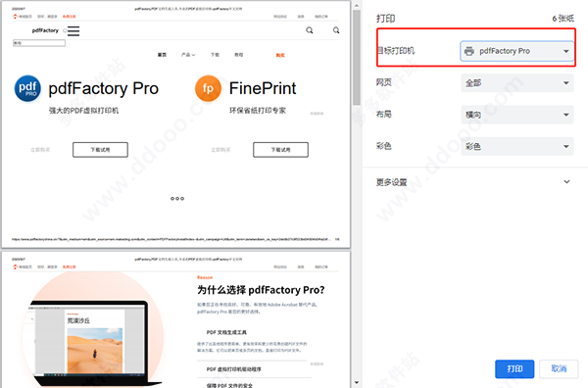Screen dimensions: 588x388
Task: Open the layout dropdown set to 横向
Action: coord(516,115)
